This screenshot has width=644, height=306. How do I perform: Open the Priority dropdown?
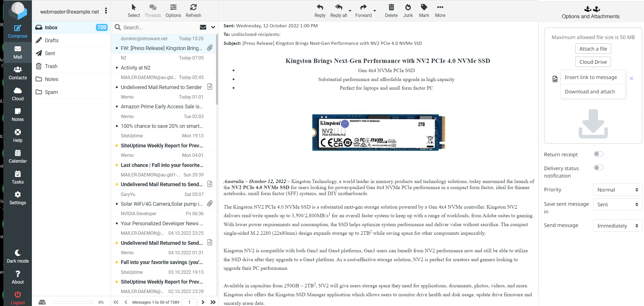(x=618, y=190)
